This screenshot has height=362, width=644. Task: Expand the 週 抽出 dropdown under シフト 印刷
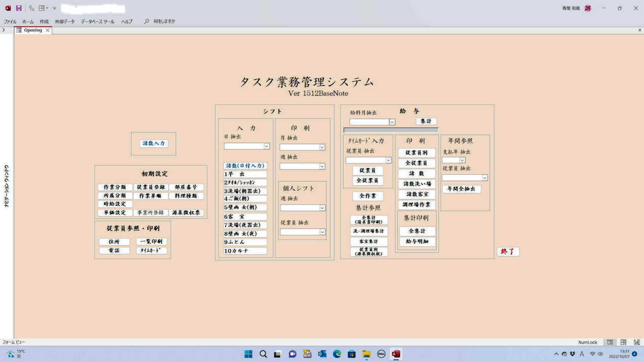coord(322,166)
